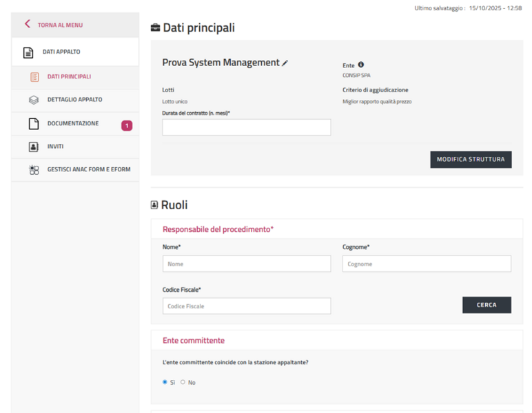Click the Lotto unico value
The width and height of the screenshot is (532, 413).
coord(175,102)
